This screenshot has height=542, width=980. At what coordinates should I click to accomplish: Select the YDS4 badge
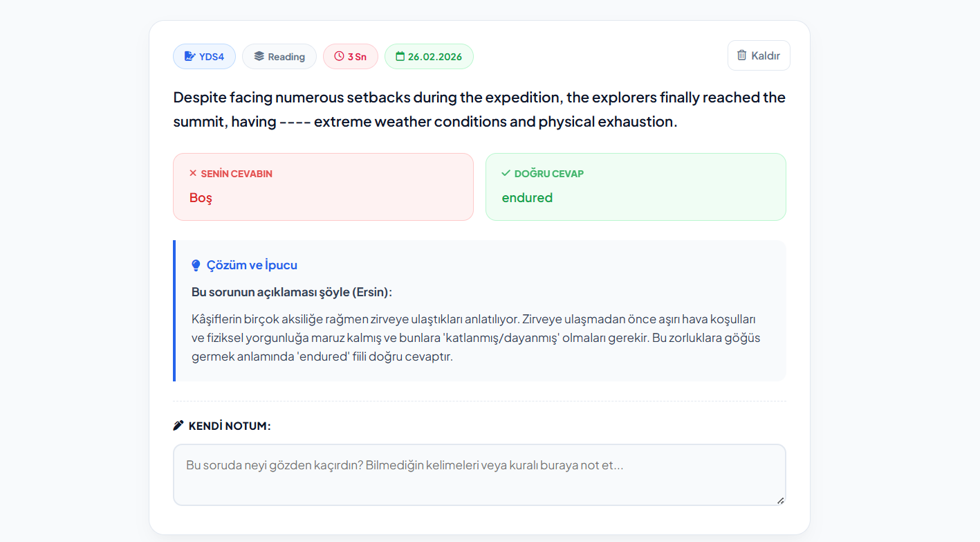(x=204, y=56)
